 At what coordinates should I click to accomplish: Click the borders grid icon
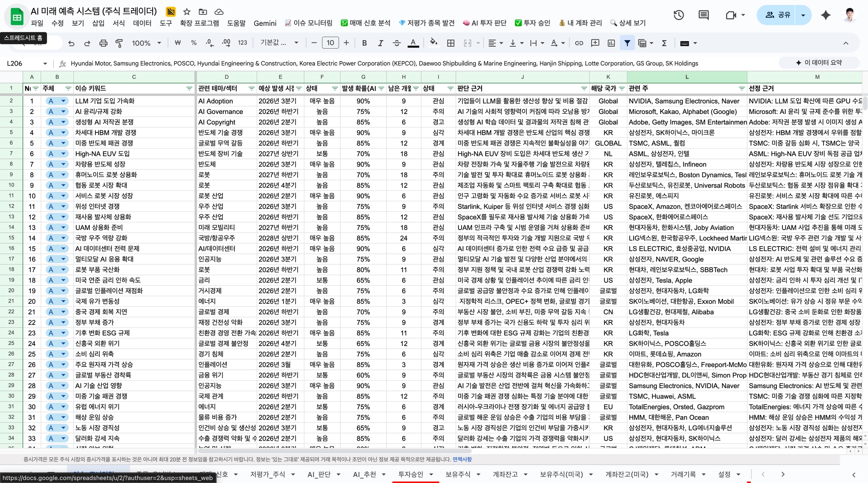451,43
